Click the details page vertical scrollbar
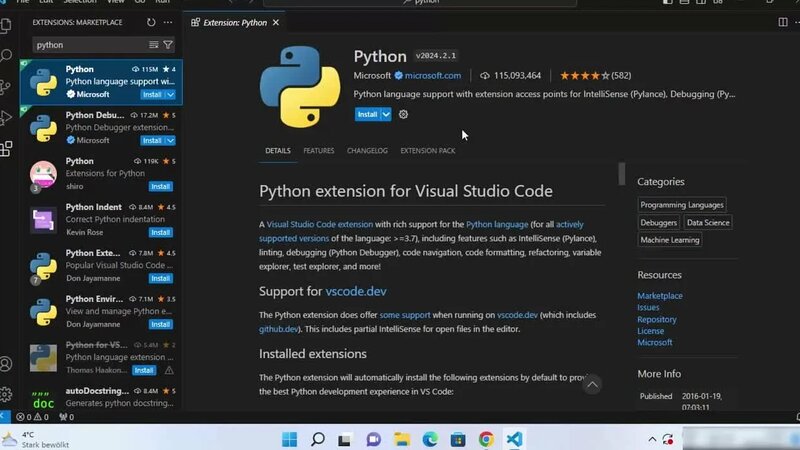 (621, 173)
